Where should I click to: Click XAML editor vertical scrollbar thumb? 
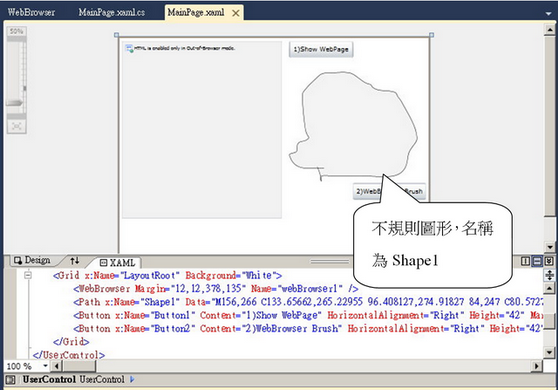tap(549, 322)
